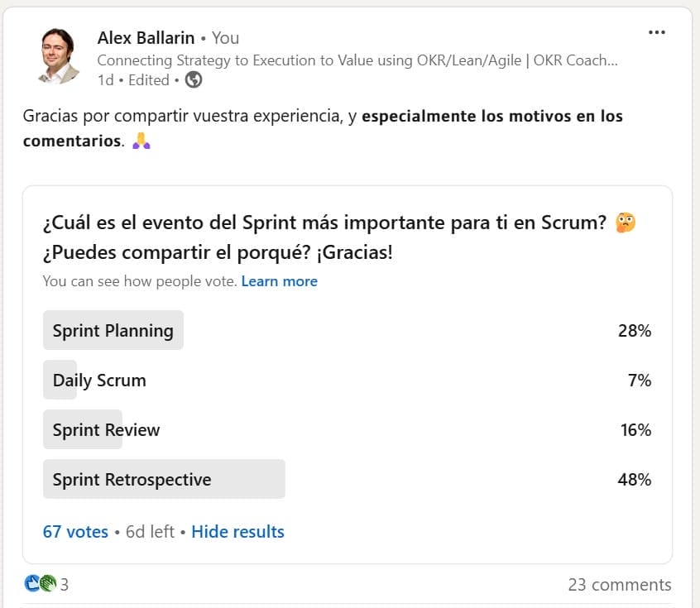Image resolution: width=700 pixels, height=608 pixels.
Task: Click the 48% result for Sprint Retrospective
Action: click(635, 480)
